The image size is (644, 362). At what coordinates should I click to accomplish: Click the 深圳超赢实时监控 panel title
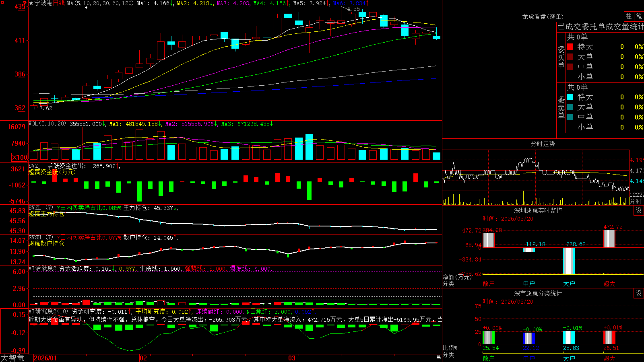[x=538, y=210]
